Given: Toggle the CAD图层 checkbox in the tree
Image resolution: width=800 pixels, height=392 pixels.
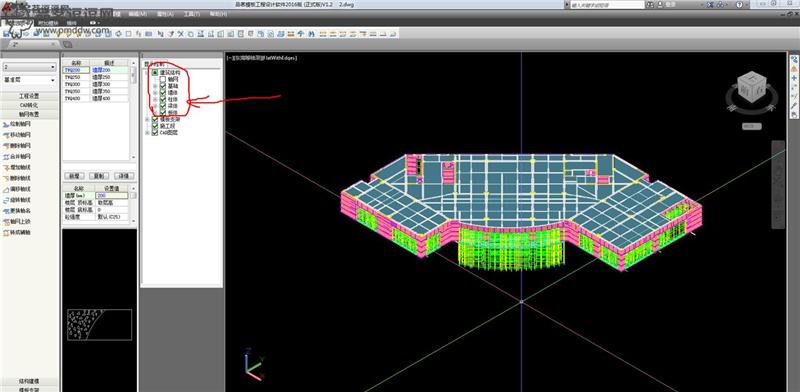Looking at the screenshot, I should [155, 133].
